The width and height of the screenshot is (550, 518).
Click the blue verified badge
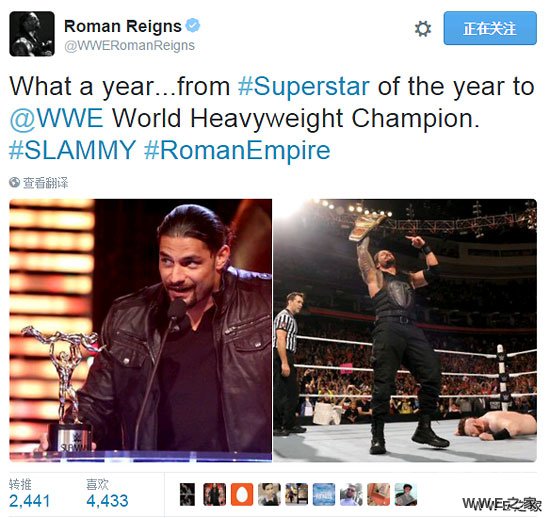pyautogui.click(x=193, y=26)
